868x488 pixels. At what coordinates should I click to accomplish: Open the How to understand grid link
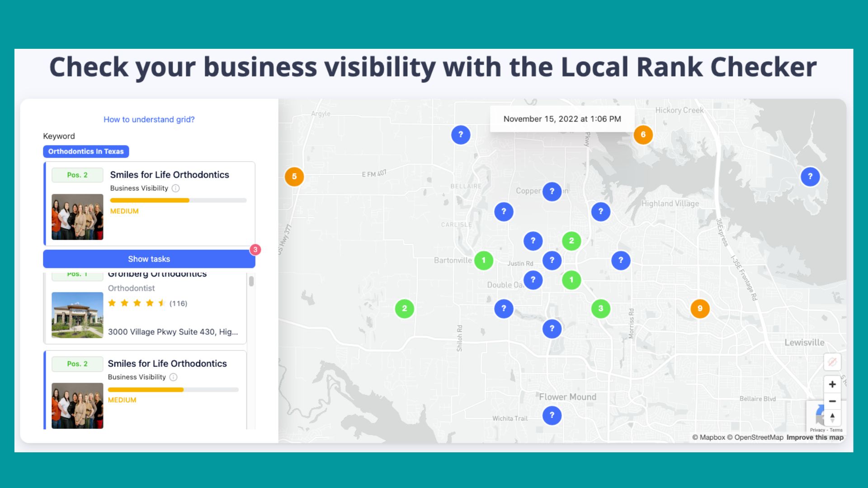(149, 119)
